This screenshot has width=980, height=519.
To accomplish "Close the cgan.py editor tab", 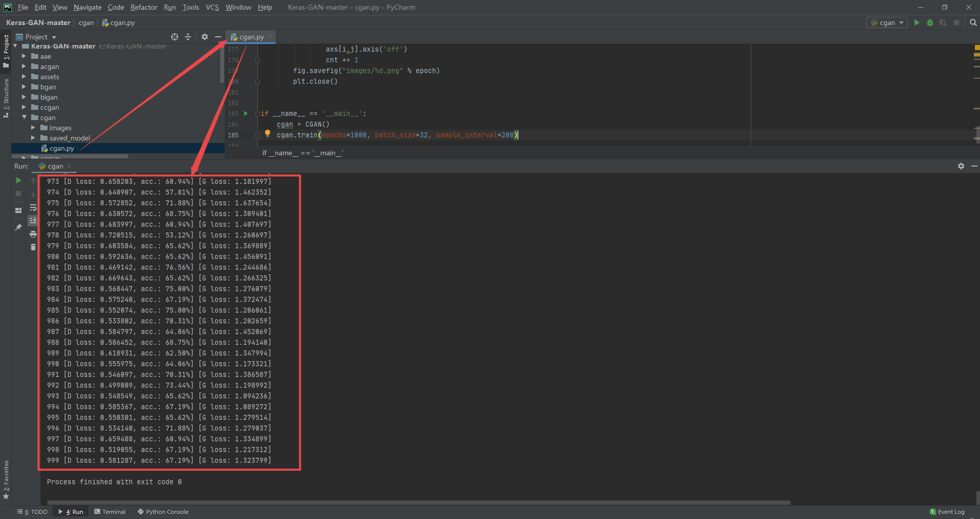I will (x=270, y=37).
